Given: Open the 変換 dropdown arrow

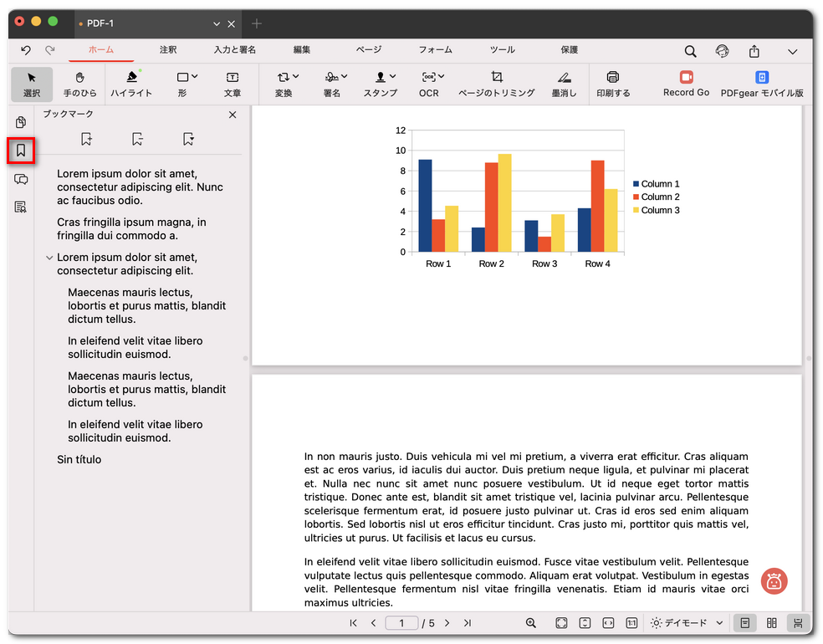Looking at the screenshot, I should point(295,77).
